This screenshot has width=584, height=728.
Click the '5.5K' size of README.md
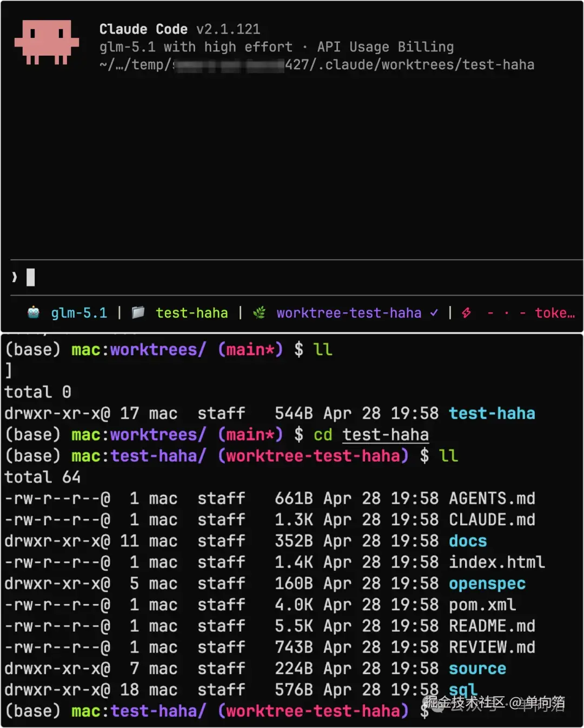coord(294,626)
